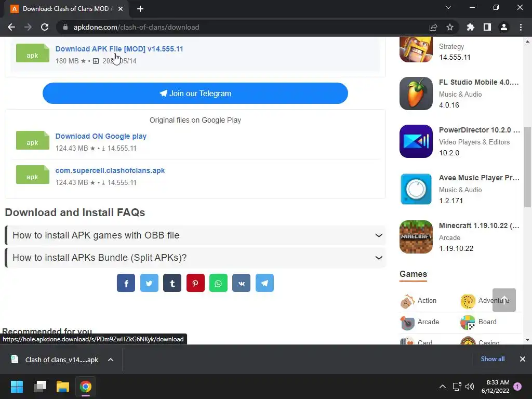The image size is (532, 399).
Task: Click Download ON Google play link
Action: pos(101,136)
